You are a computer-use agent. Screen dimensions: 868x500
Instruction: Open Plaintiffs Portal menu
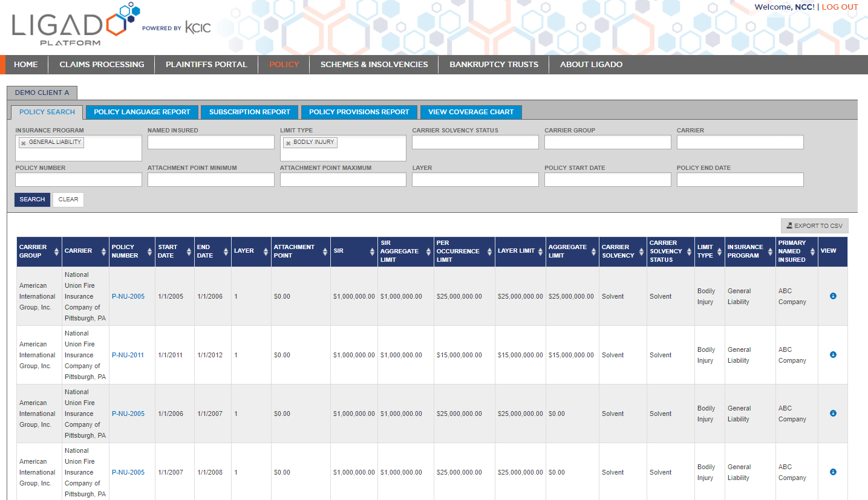206,65
